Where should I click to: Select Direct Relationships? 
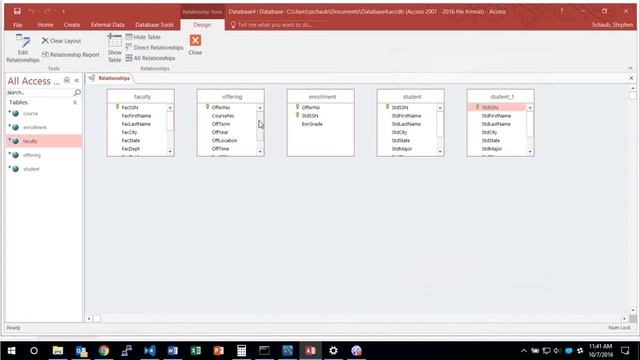[x=154, y=48]
